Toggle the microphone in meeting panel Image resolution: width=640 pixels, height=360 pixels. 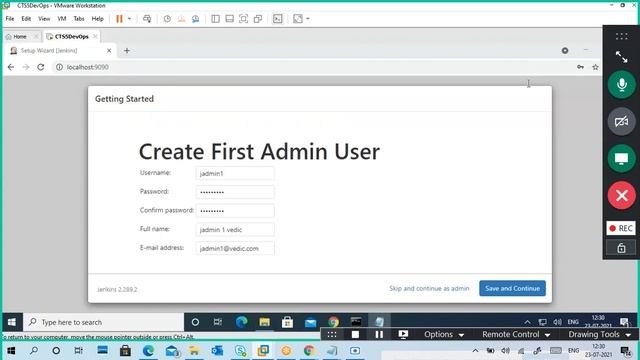tap(621, 84)
